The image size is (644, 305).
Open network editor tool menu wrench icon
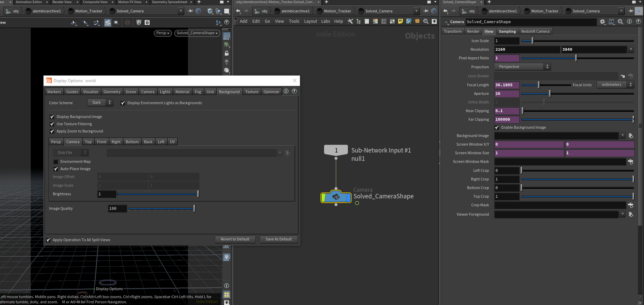(350, 21)
